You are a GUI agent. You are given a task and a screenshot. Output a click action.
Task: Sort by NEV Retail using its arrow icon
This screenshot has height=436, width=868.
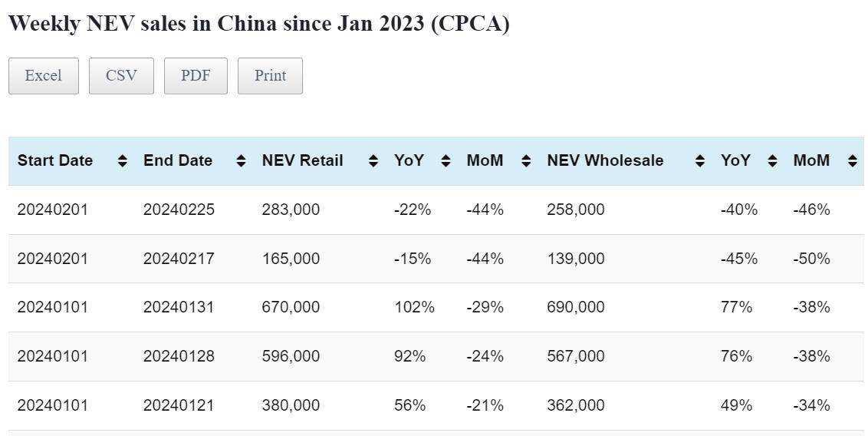pyautogui.click(x=373, y=161)
